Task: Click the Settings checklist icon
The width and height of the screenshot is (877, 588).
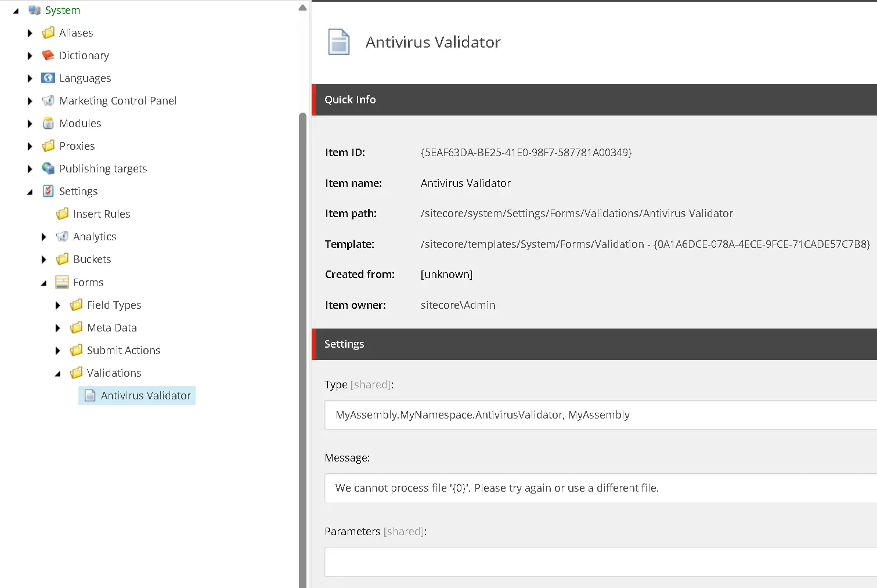Action: (48, 192)
